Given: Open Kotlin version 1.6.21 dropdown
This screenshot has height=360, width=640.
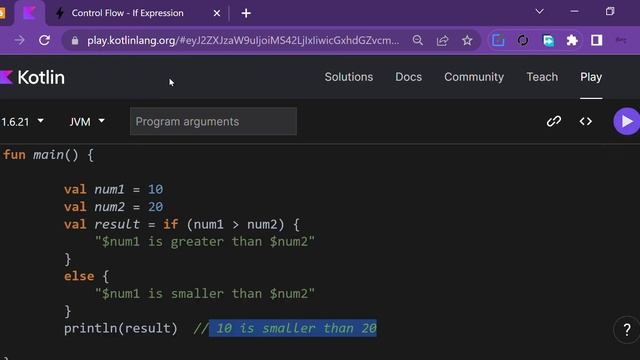Looking at the screenshot, I should pos(22,122).
